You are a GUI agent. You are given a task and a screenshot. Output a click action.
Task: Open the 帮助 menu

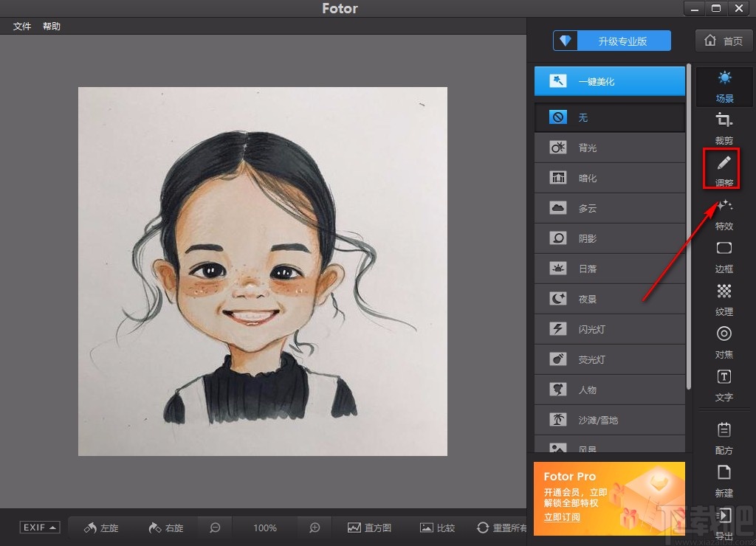tap(52, 26)
